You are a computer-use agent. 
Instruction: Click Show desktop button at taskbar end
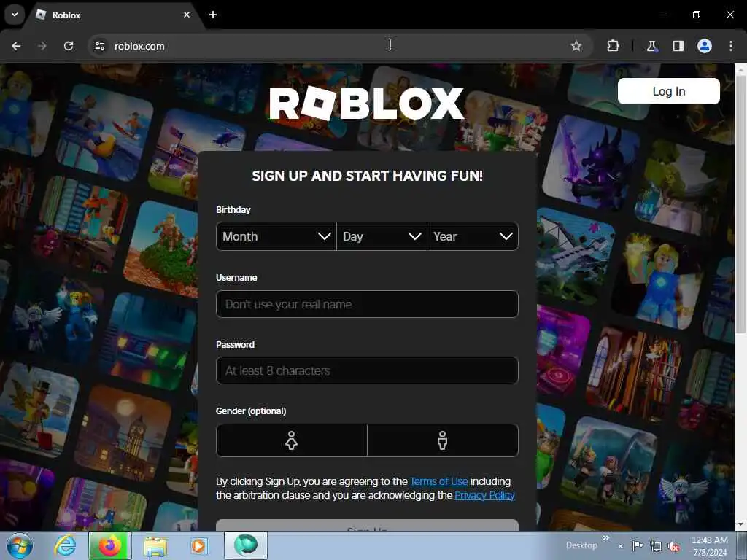742,545
